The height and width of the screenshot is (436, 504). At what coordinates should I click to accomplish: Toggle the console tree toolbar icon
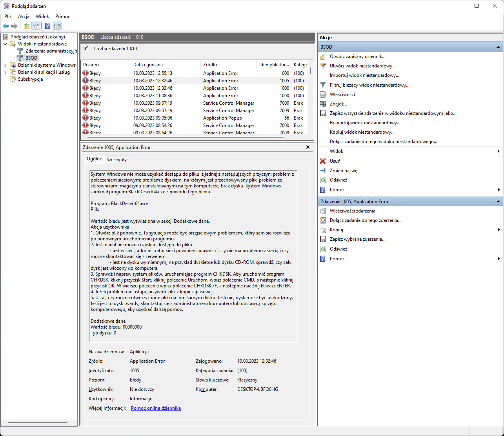[36, 26]
